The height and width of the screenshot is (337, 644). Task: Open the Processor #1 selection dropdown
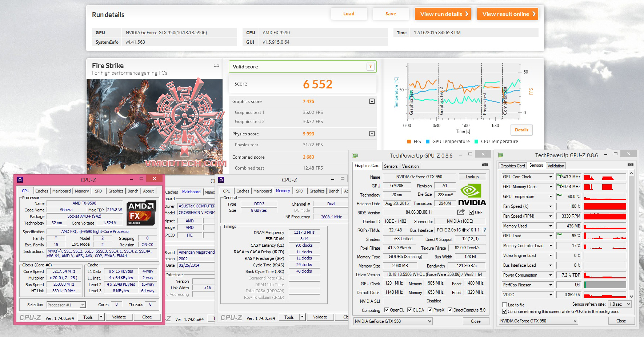[x=66, y=305]
